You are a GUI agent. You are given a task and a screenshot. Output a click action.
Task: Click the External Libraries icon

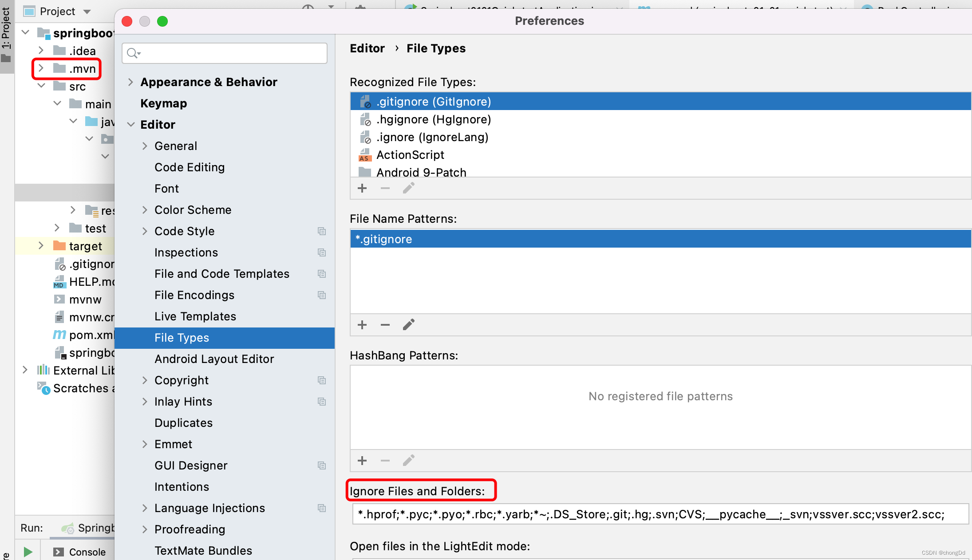pos(43,370)
